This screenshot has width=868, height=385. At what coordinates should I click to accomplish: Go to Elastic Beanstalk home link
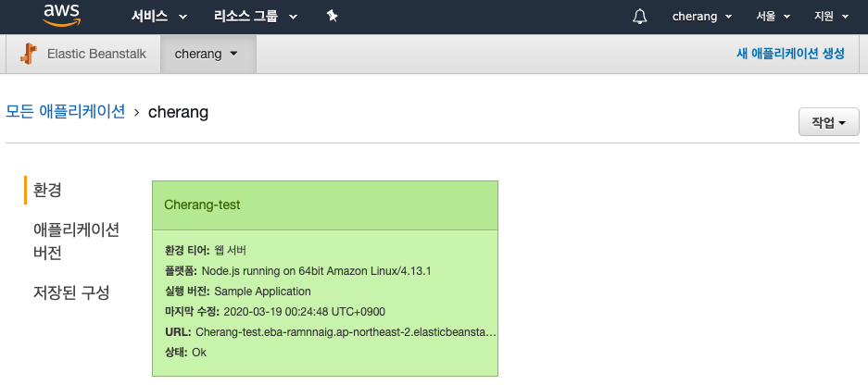[96, 55]
